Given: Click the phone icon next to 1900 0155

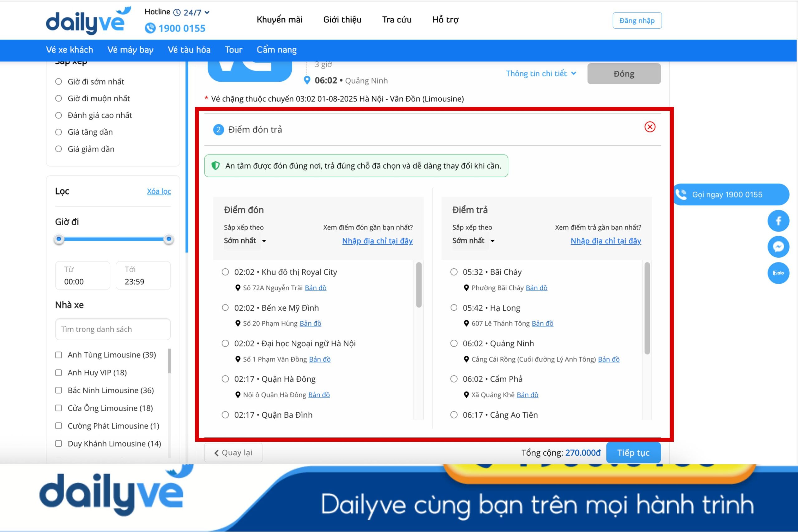Looking at the screenshot, I should 150,28.
